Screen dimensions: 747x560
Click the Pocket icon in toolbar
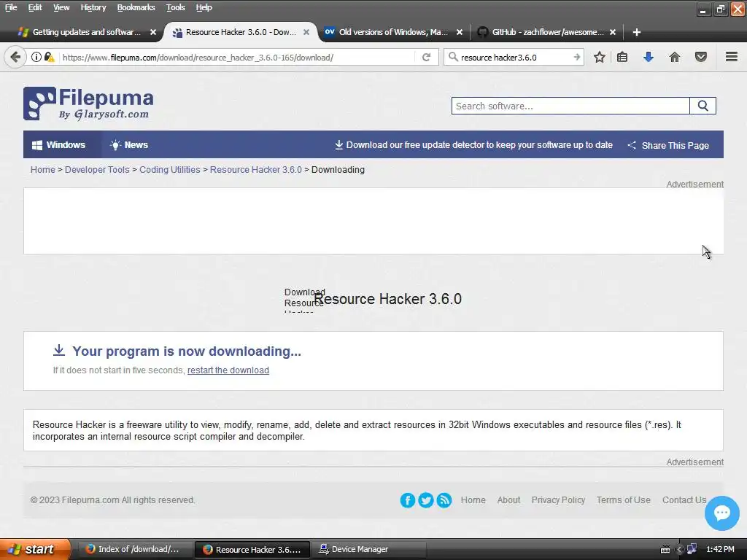(x=701, y=57)
